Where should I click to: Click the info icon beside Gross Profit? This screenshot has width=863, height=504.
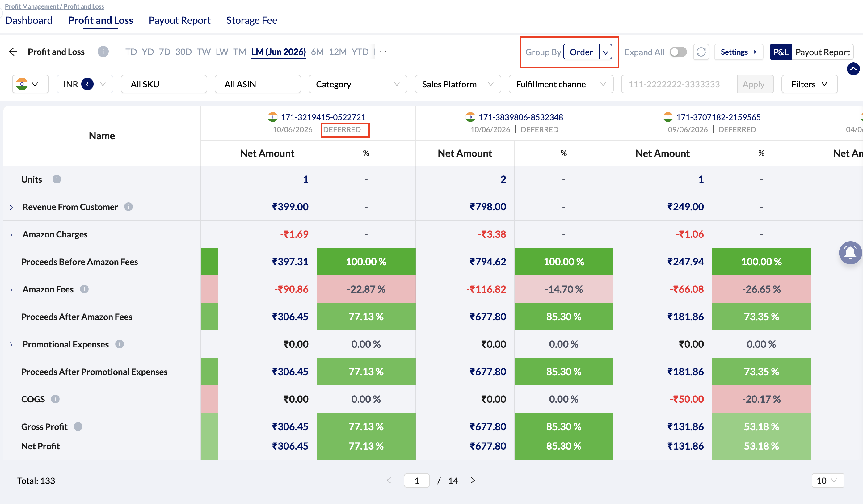78,426
